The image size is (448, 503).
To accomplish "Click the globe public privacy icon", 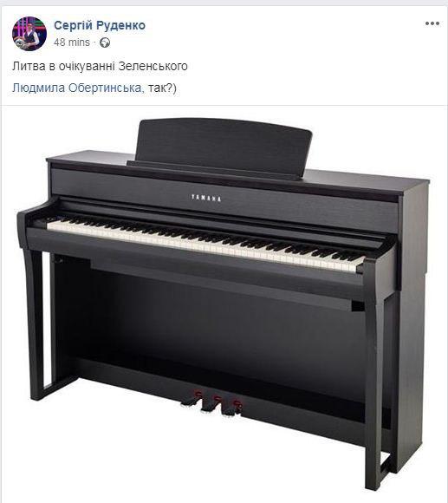I will (x=105, y=42).
